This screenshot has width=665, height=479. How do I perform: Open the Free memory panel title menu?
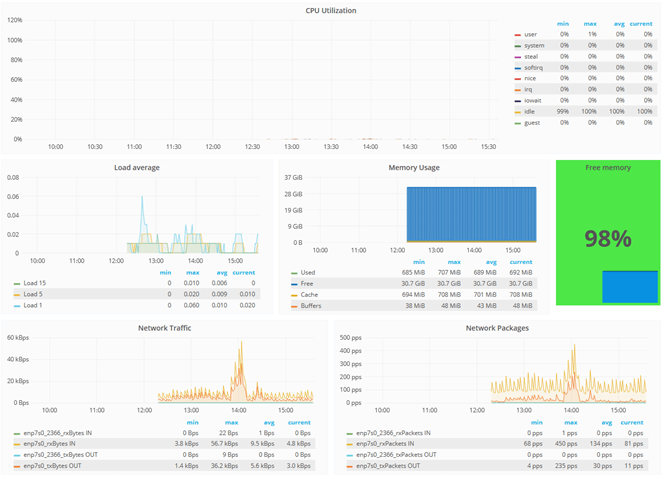pos(607,168)
